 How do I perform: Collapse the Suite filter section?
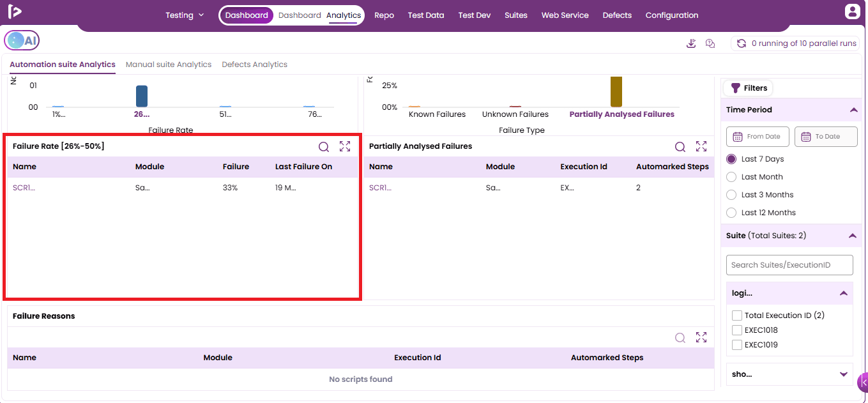coord(852,236)
